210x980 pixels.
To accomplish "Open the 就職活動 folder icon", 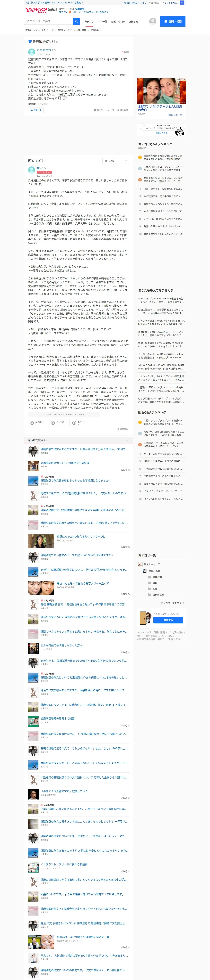I will click(x=149, y=577).
